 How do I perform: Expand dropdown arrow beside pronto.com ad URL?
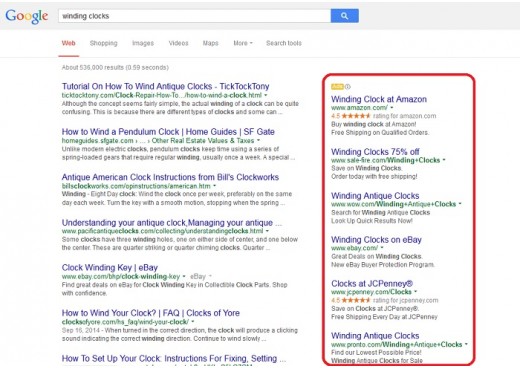(x=466, y=344)
